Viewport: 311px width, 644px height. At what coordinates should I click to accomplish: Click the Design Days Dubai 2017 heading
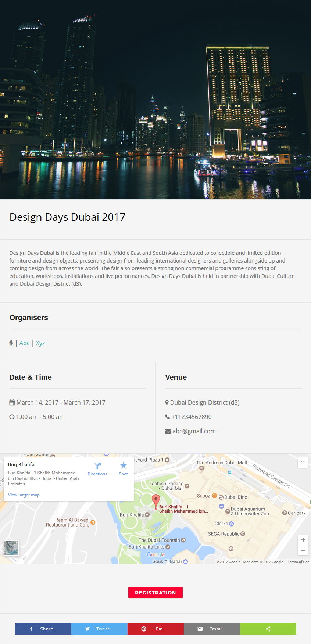67,217
